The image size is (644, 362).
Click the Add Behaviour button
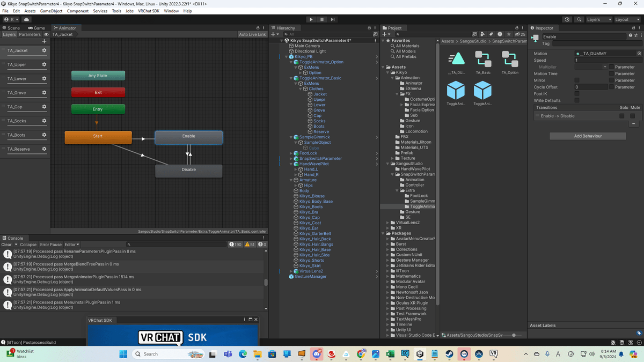[x=587, y=136]
